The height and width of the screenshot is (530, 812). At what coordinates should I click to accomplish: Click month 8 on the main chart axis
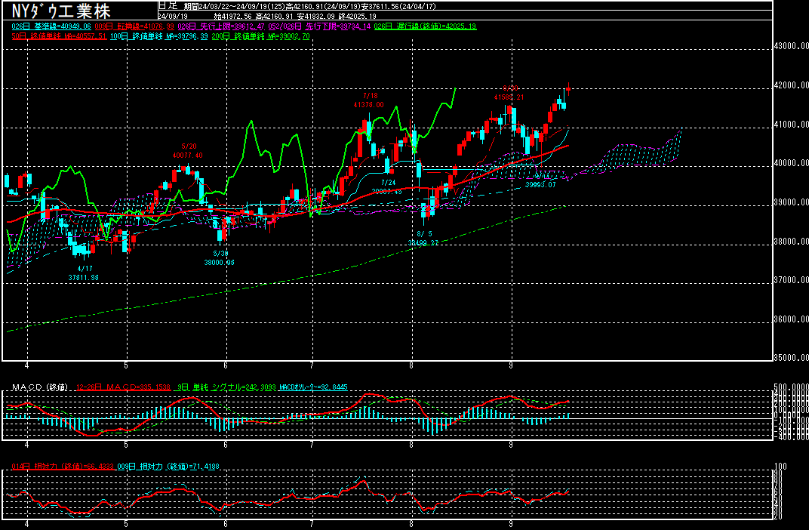[x=411, y=365]
